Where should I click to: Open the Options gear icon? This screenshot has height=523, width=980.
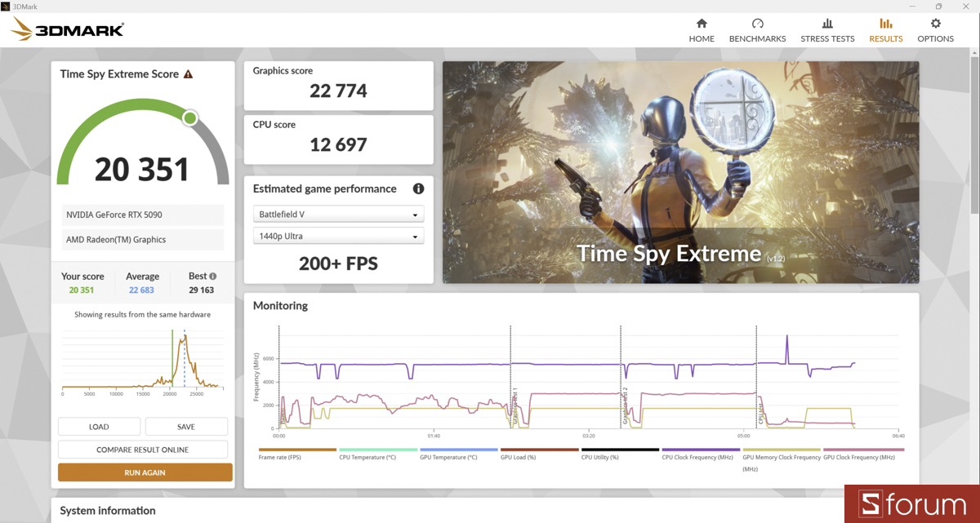pyautogui.click(x=935, y=24)
